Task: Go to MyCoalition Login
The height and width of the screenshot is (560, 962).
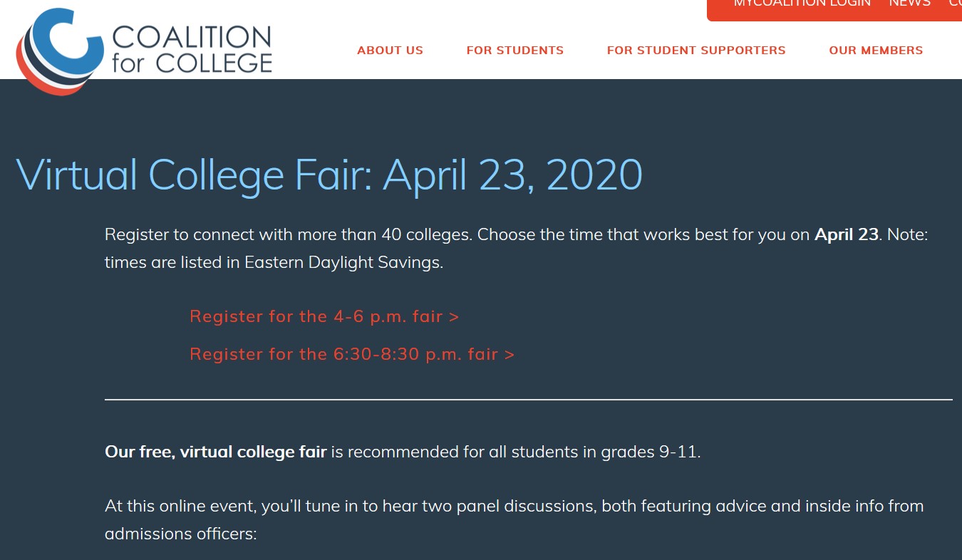Action: point(802,4)
